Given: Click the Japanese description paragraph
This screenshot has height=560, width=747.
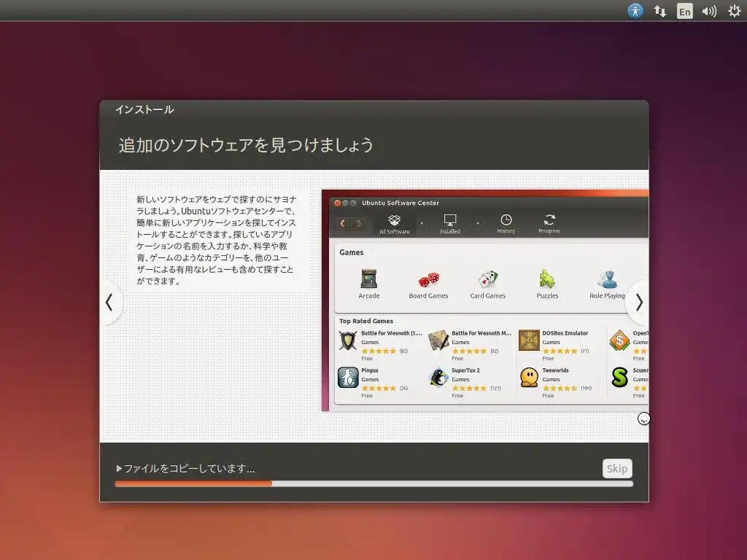Looking at the screenshot, I should (217, 240).
